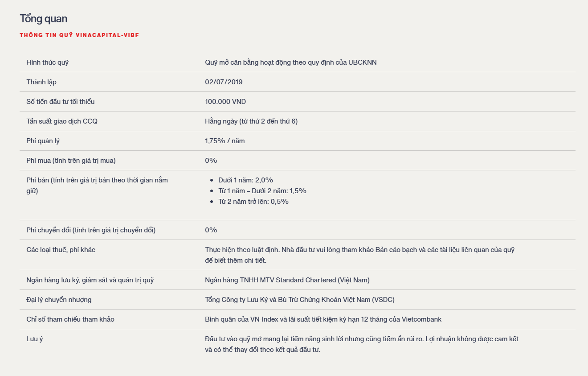
Task: Click the "Lưu ý" row label
Action: click(35, 339)
